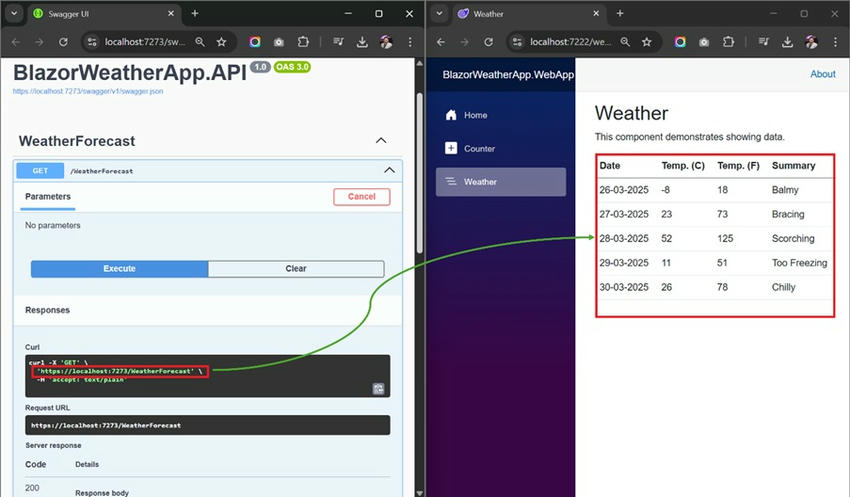Click the Back arrow in the Weather window
Image resolution: width=850 pixels, height=497 pixels.
tap(441, 42)
